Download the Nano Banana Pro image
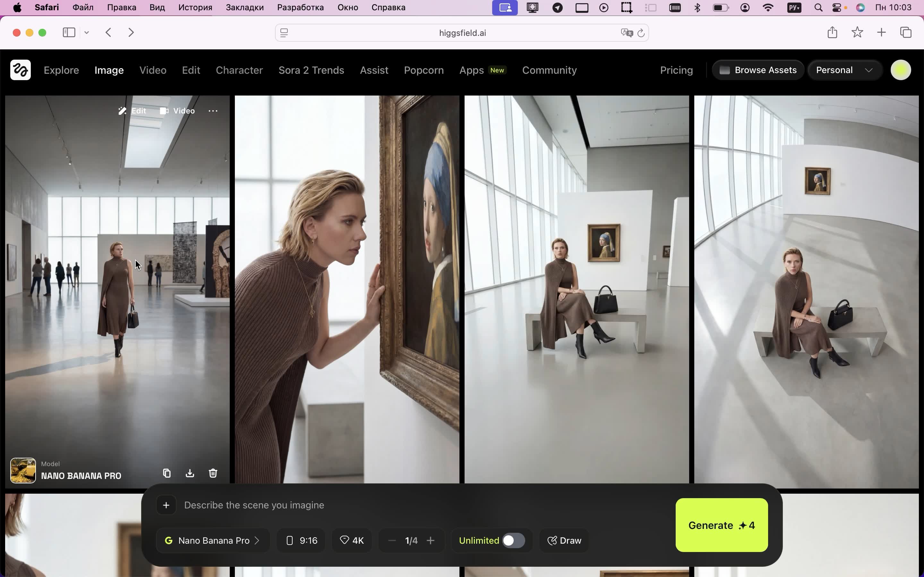The image size is (924, 577). tap(190, 473)
